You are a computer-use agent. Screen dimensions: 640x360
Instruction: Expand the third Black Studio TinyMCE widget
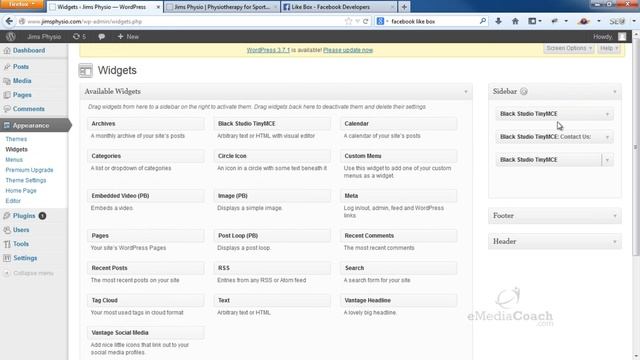607,160
